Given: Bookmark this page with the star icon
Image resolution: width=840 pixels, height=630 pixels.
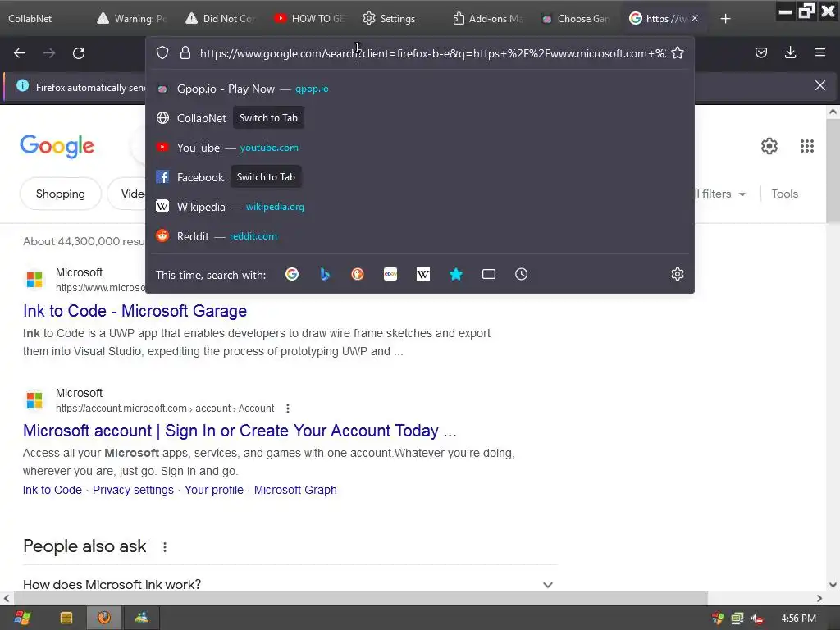Looking at the screenshot, I should [x=677, y=52].
